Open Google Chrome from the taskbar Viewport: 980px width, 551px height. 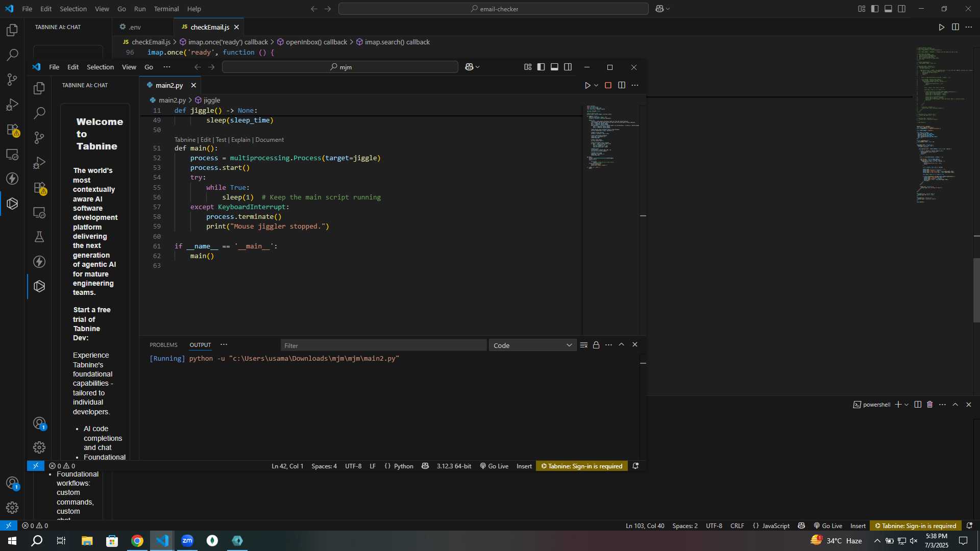coord(137,541)
